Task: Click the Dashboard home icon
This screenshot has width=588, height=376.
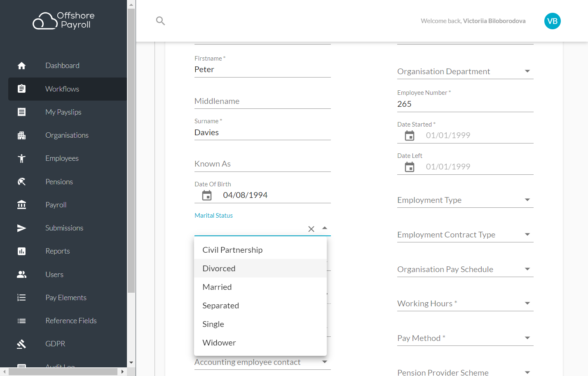Action: (x=22, y=66)
